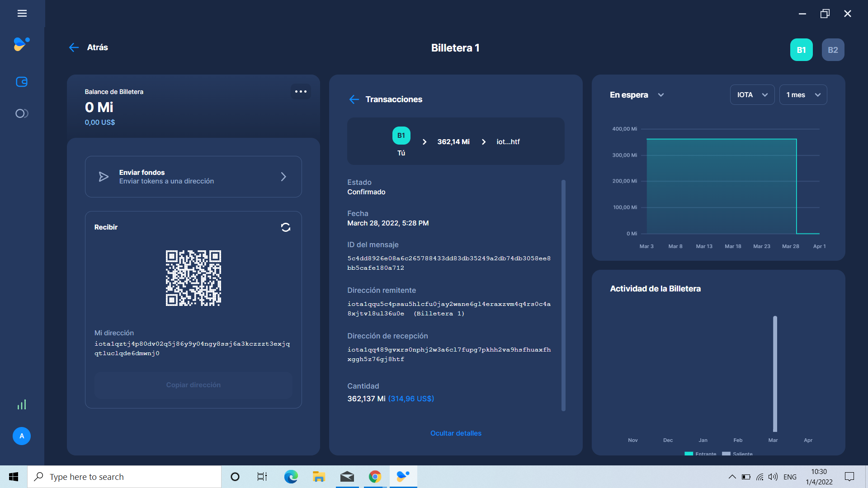Viewport: 868px width, 488px height.
Task: Click Copiar dirección button
Action: 193,385
